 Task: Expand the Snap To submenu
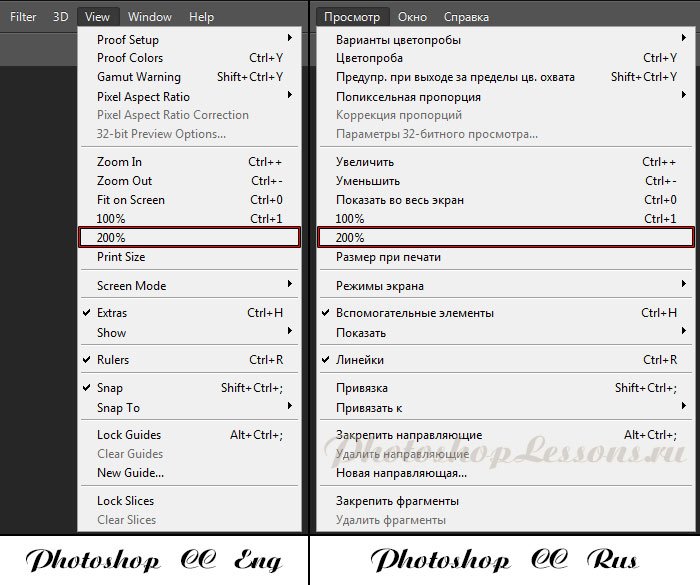pyautogui.click(x=190, y=407)
